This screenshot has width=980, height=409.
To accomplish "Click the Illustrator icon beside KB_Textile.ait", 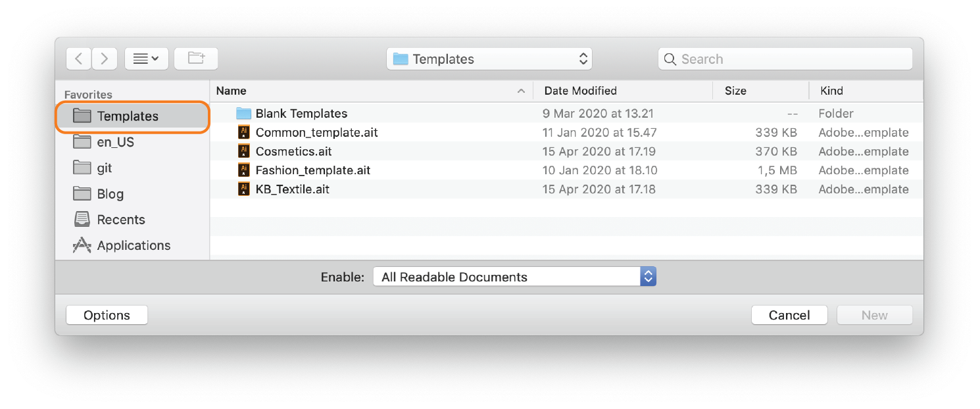I will coord(244,189).
